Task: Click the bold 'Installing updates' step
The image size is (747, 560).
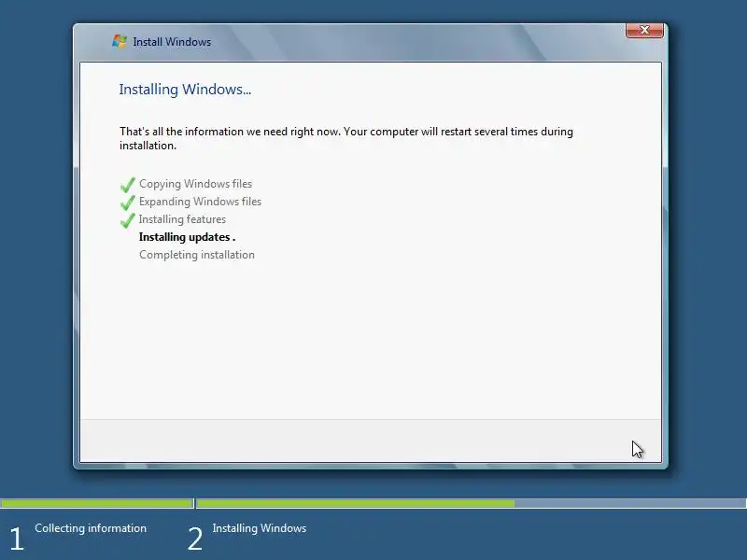Action: tap(187, 237)
